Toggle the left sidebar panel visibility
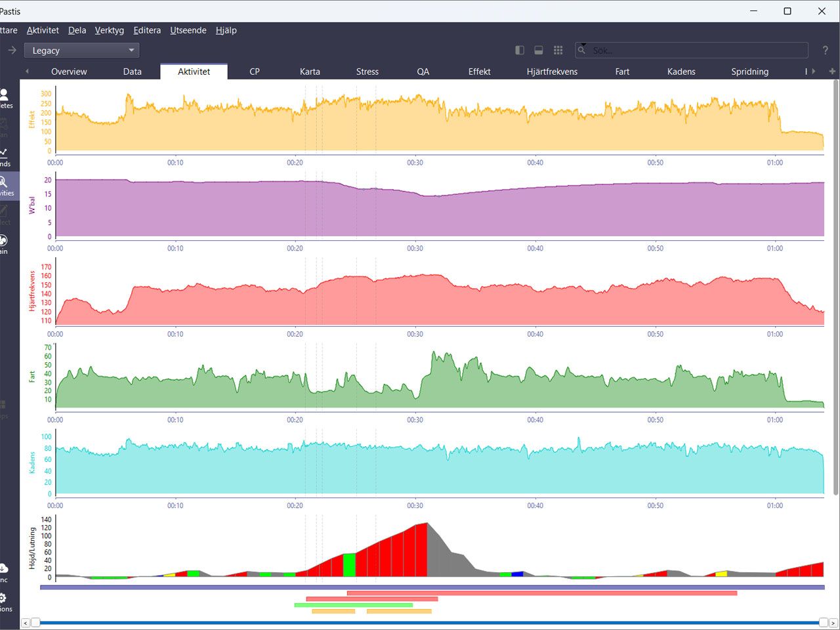 coord(520,51)
